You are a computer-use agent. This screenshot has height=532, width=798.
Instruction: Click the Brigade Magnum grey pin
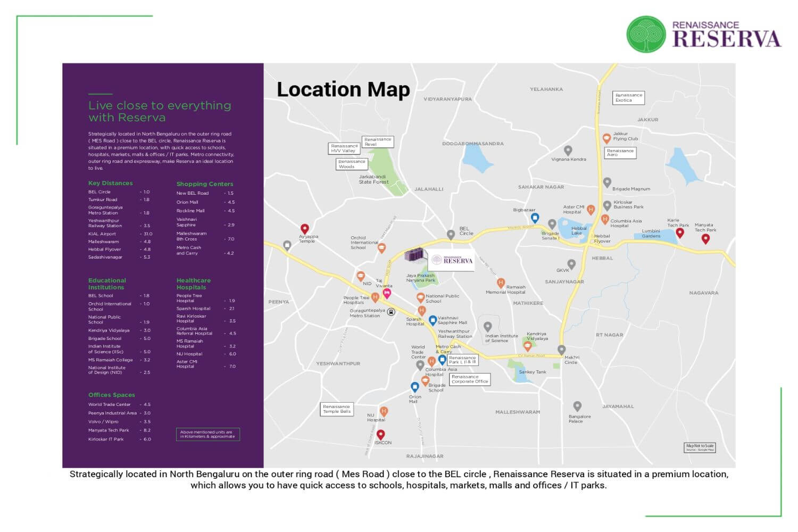[x=607, y=182]
